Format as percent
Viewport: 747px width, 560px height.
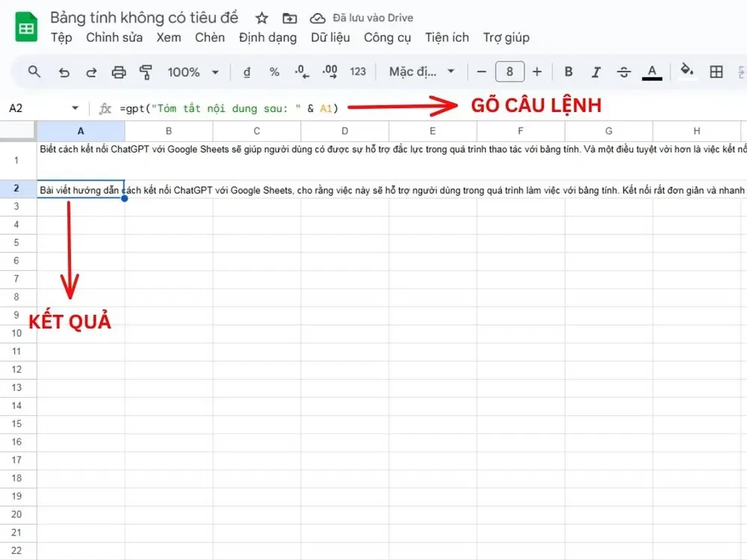click(x=274, y=72)
